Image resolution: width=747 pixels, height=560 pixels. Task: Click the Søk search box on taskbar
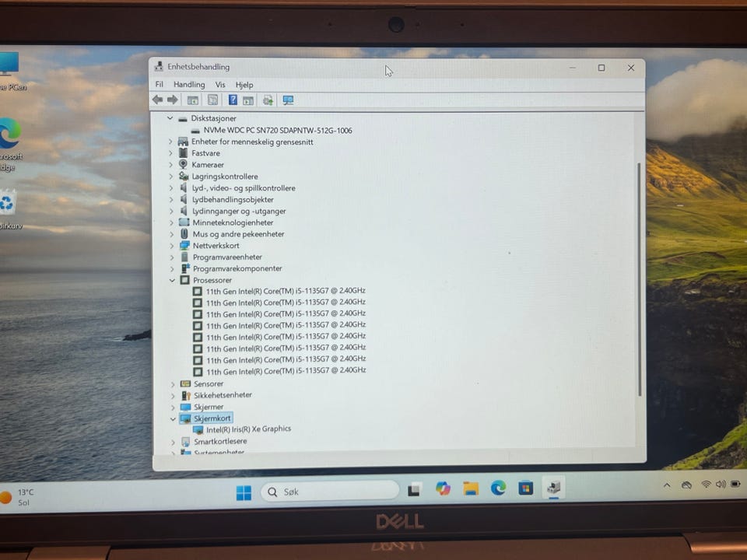330,492
